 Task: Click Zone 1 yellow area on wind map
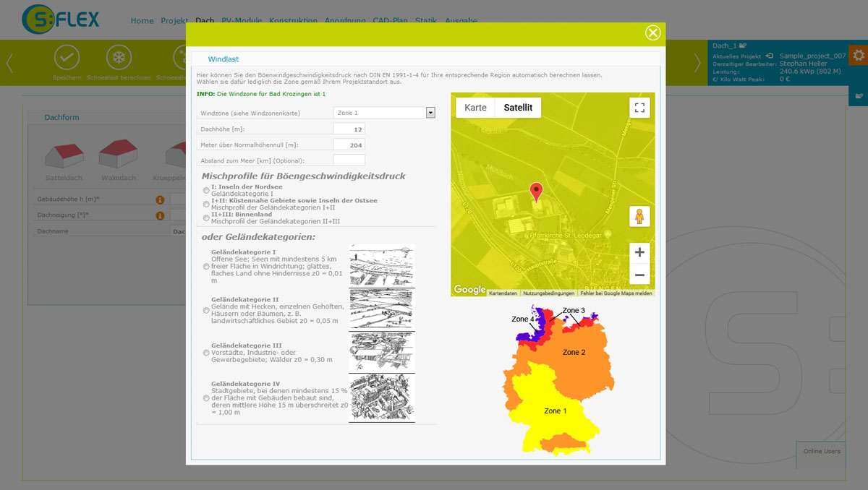(556, 411)
